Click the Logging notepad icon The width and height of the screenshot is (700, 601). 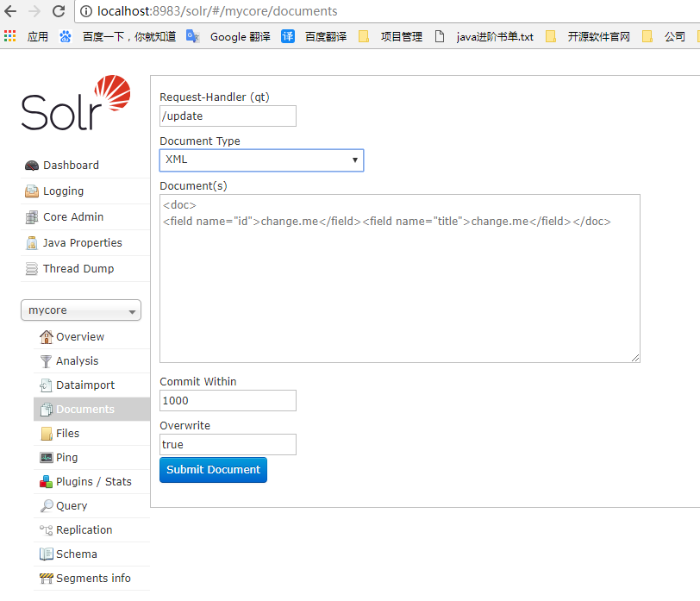(32, 191)
